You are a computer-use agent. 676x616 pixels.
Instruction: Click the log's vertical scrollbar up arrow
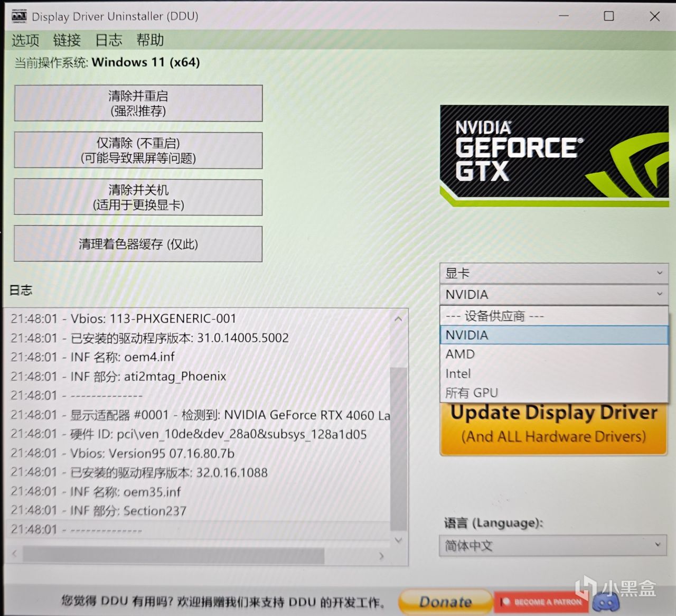tap(399, 319)
